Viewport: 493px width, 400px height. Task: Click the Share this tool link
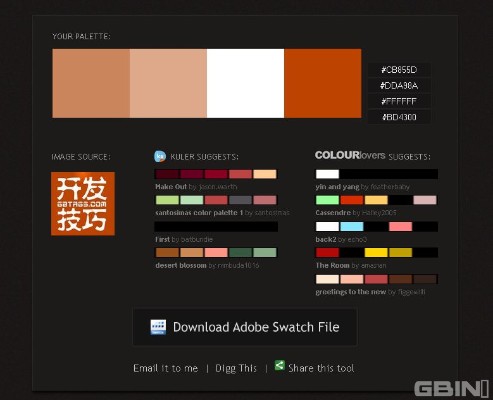321,368
